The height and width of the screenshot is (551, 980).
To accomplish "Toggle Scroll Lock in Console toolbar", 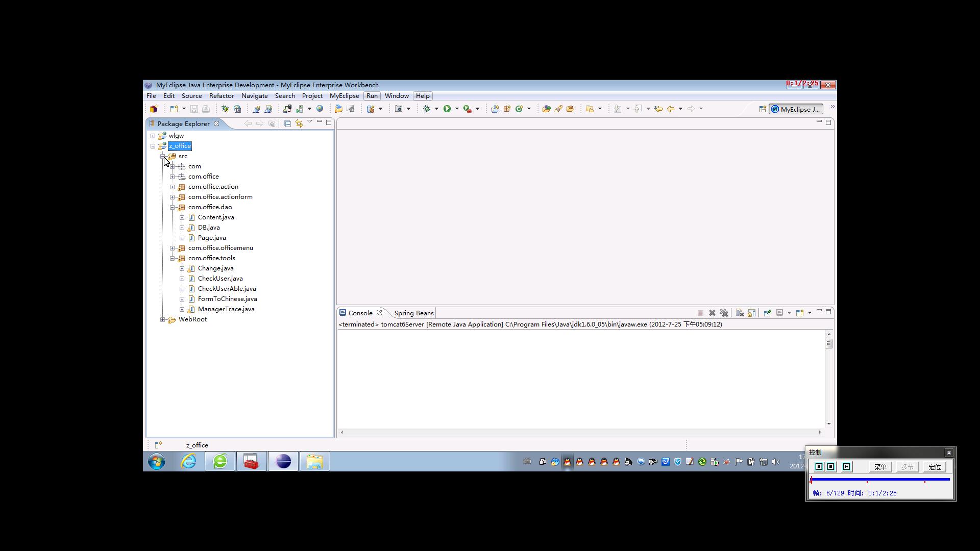I will 751,313.
